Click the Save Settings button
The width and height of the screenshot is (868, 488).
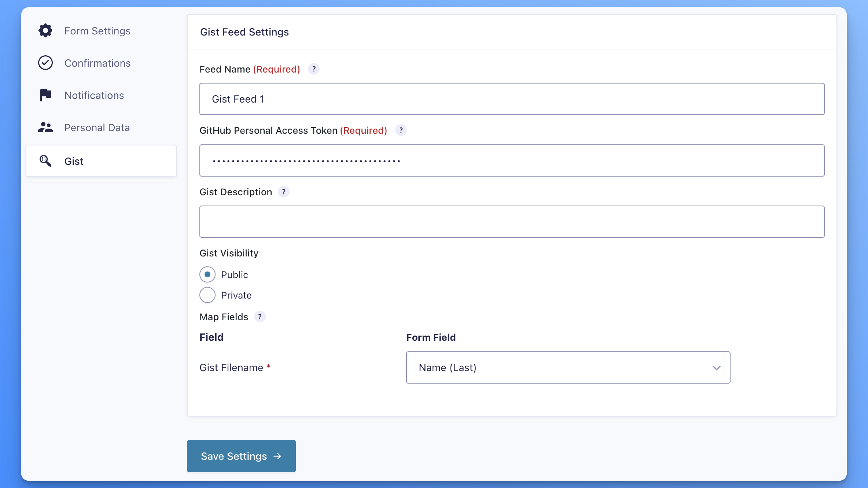pyautogui.click(x=241, y=456)
